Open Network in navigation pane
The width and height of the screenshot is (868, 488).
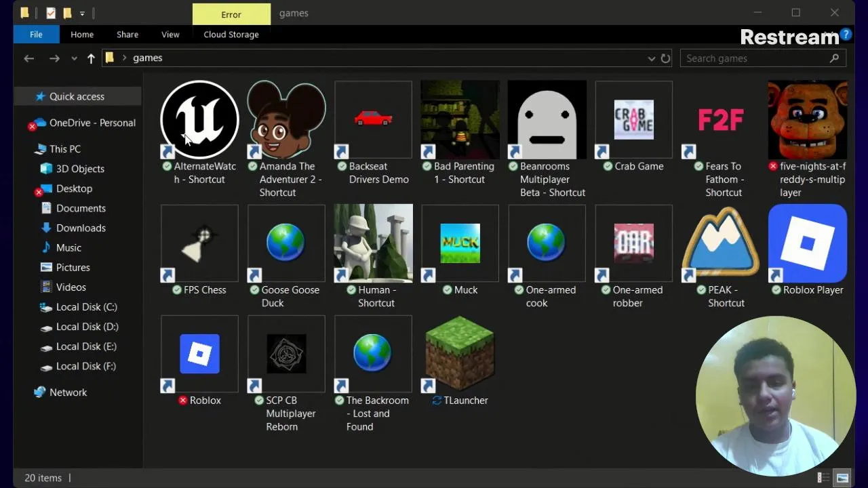click(x=68, y=392)
